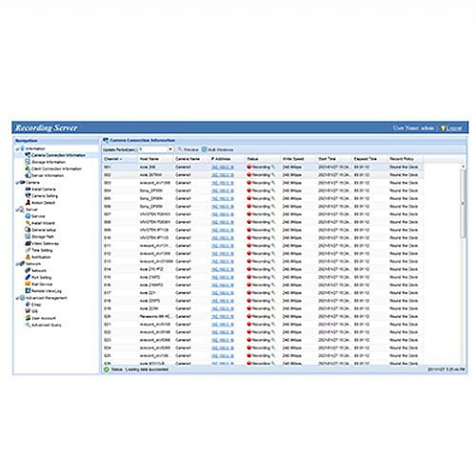Click the write speed value in channel 022 row
The image size is (476, 476).
tap(292, 332)
